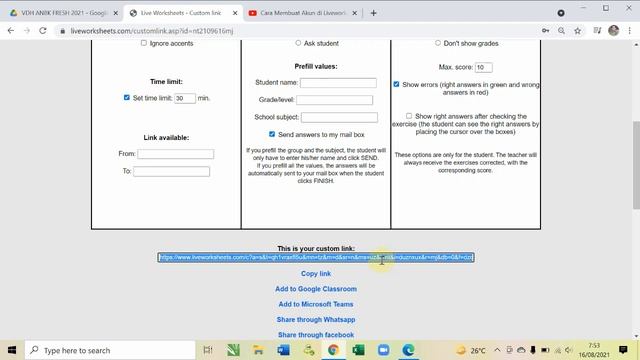
Task: Click Share through Whatsapp
Action: coord(316,320)
